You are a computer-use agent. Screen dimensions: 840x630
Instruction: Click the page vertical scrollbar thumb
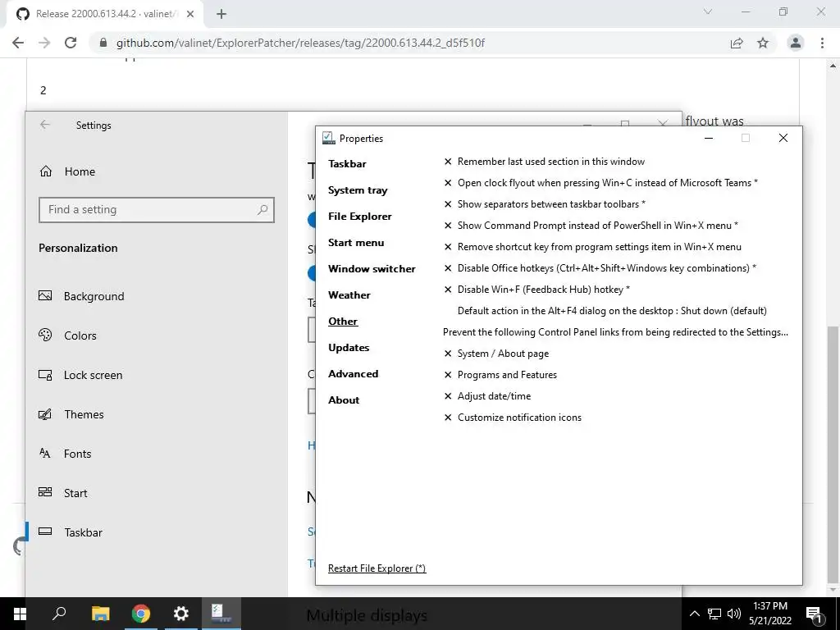point(833,454)
